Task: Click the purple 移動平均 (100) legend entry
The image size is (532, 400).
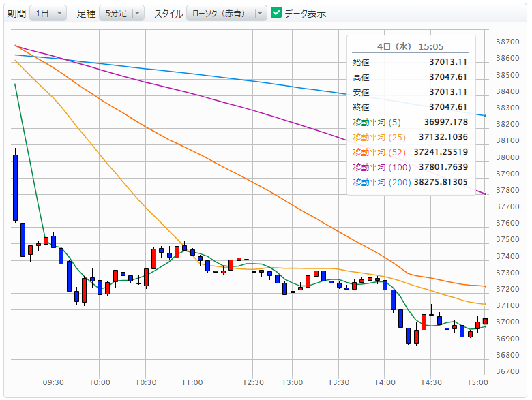Action: pyautogui.click(x=381, y=167)
